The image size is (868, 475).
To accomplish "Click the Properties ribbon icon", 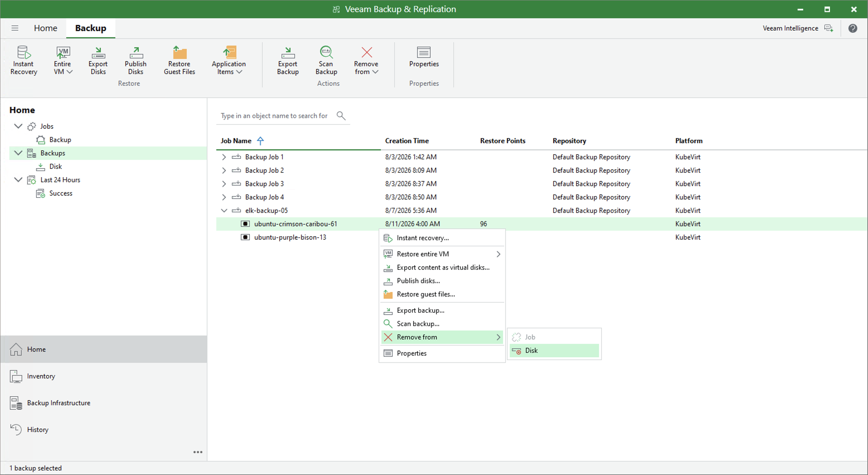I will [424, 57].
